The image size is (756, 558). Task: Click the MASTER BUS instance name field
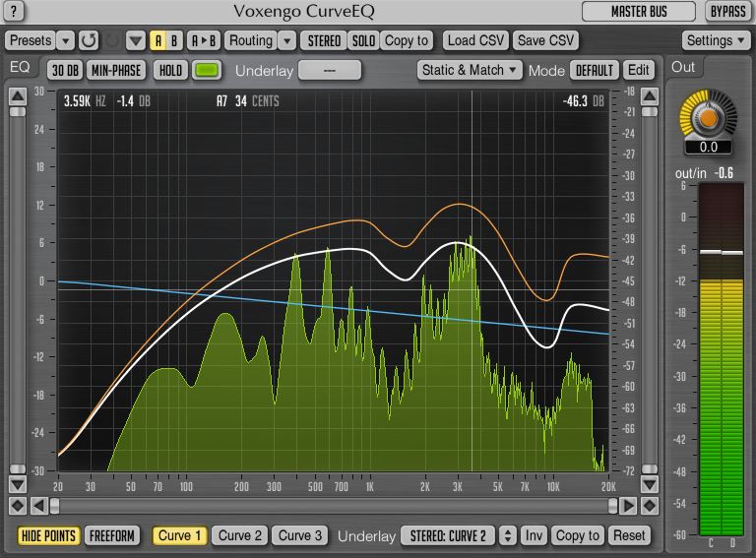point(638,11)
